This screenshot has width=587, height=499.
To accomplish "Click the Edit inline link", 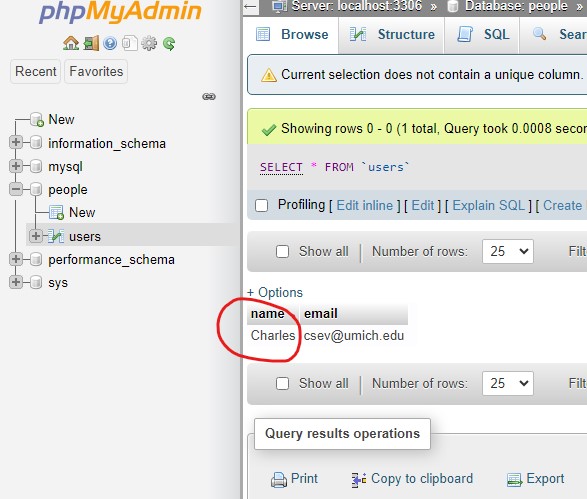I will click(365, 206).
